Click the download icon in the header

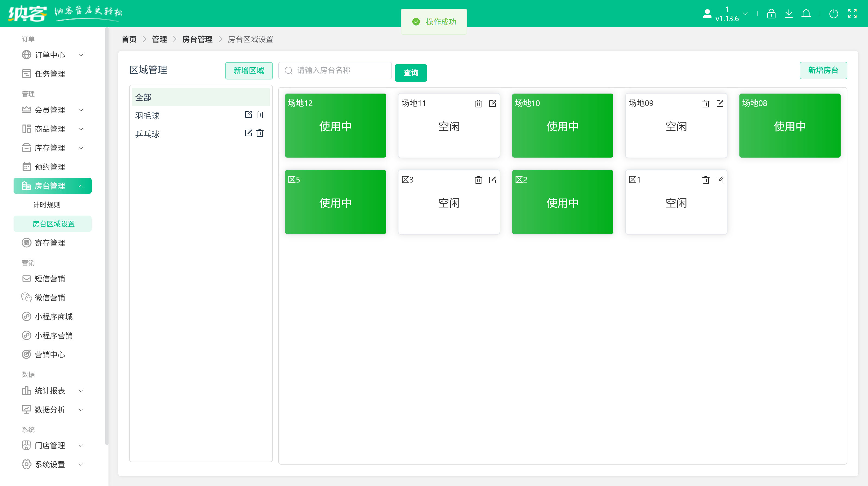coord(789,14)
